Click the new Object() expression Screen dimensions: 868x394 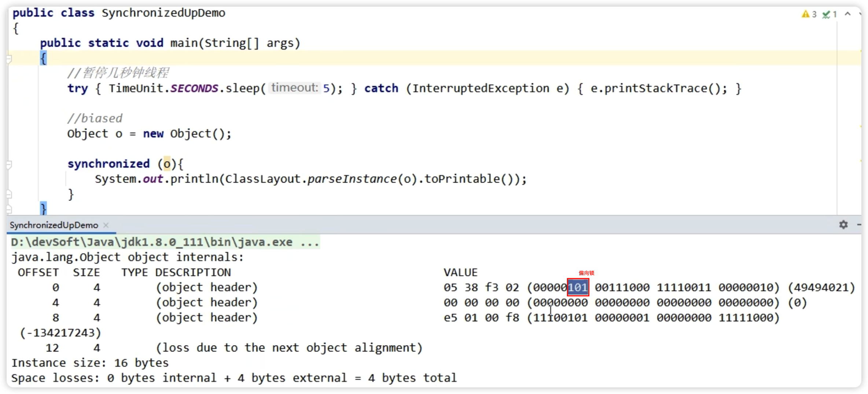coord(183,134)
